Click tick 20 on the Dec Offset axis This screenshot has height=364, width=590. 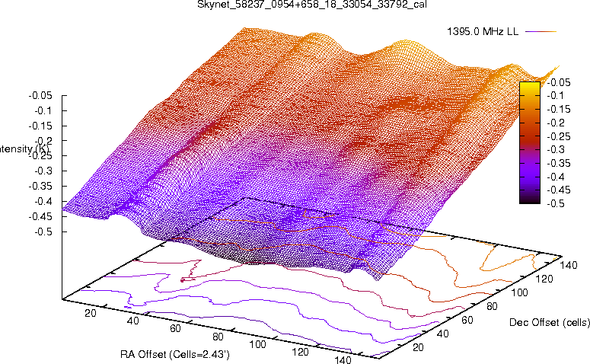click(x=418, y=347)
